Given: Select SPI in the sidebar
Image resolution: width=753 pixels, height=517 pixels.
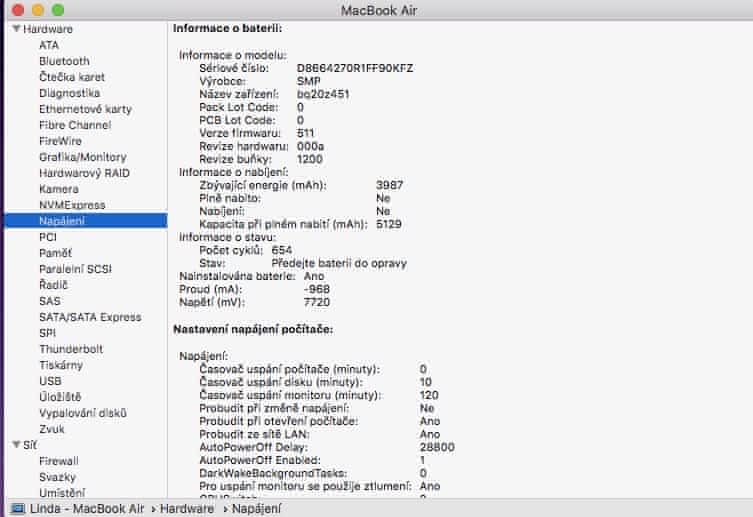Looking at the screenshot, I should 48,333.
